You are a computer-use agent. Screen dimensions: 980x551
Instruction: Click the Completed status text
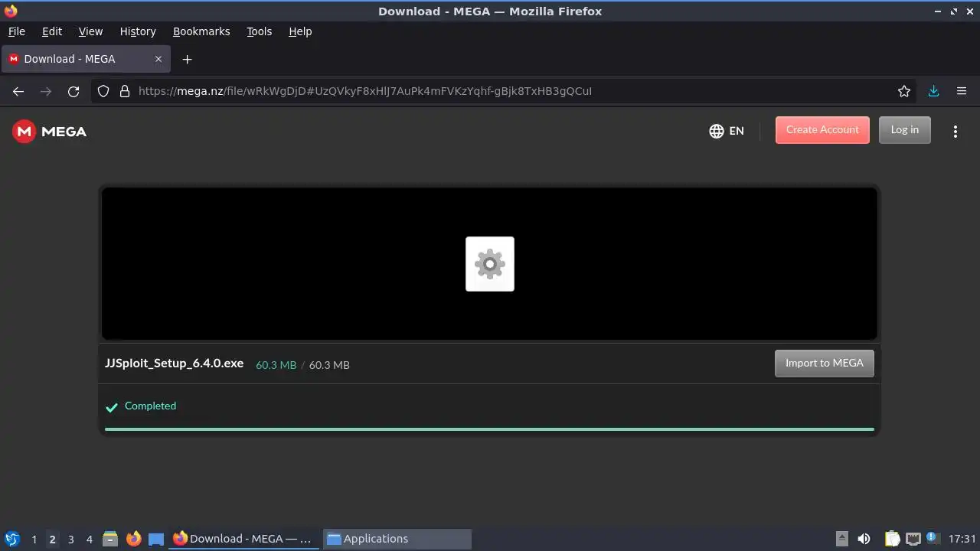(x=150, y=406)
